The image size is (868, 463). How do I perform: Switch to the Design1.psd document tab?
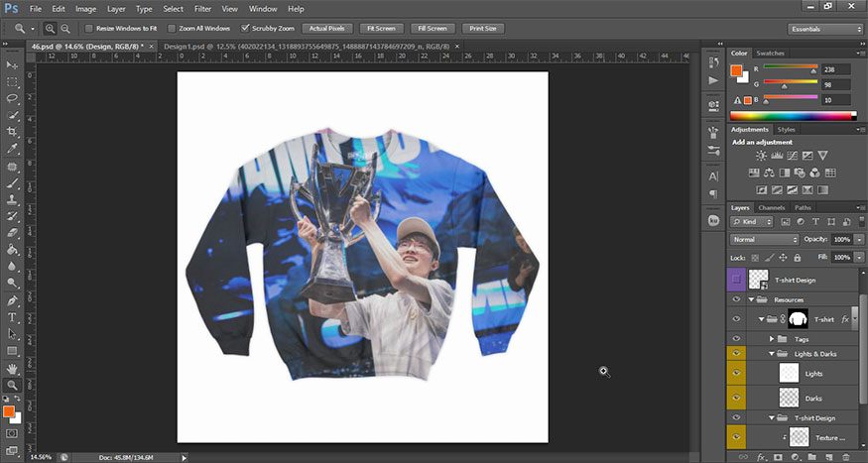[x=309, y=47]
